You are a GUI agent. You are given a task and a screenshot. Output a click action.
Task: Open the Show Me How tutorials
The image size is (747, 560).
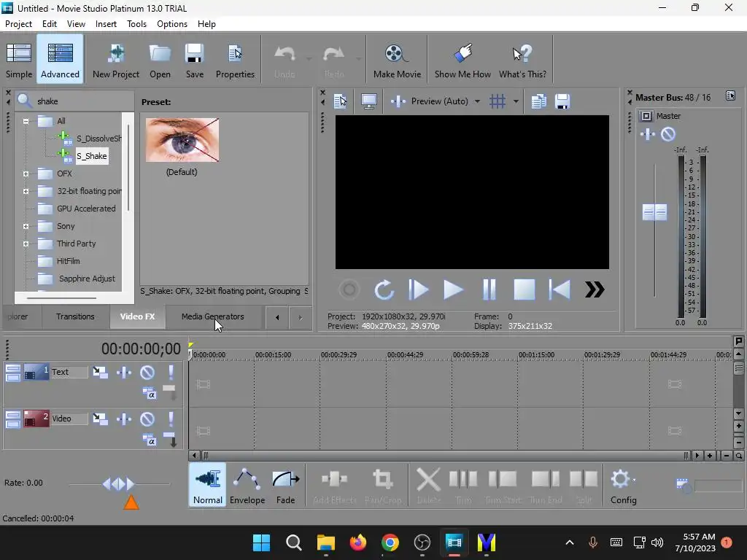point(462,61)
